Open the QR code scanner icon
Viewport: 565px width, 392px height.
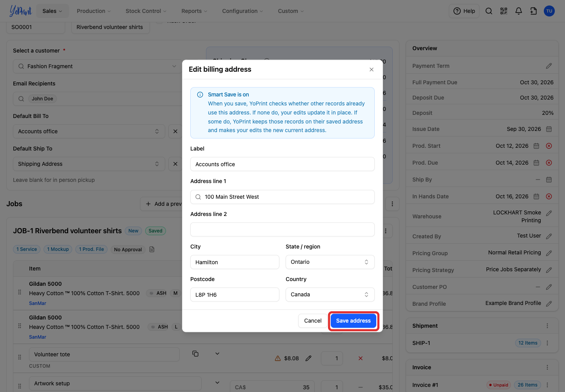pyautogui.click(x=504, y=11)
